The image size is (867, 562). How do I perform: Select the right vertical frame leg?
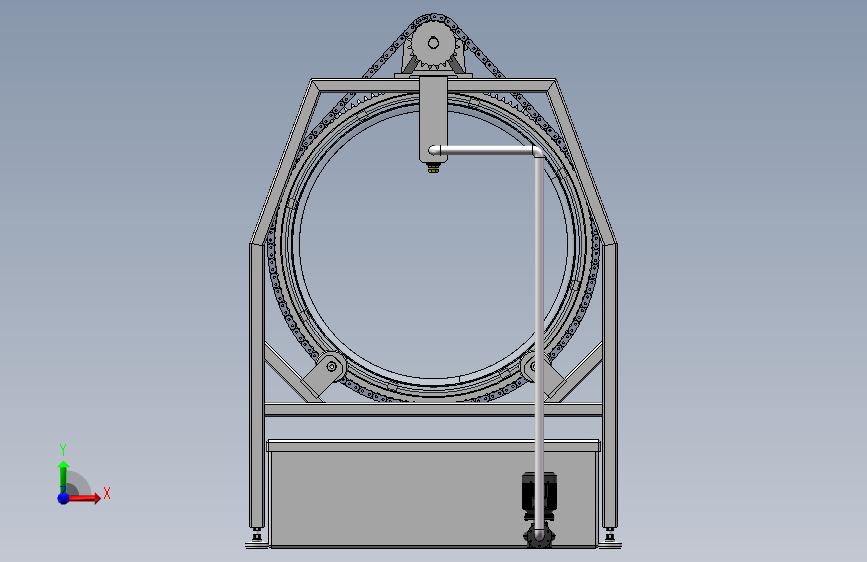click(x=610, y=386)
